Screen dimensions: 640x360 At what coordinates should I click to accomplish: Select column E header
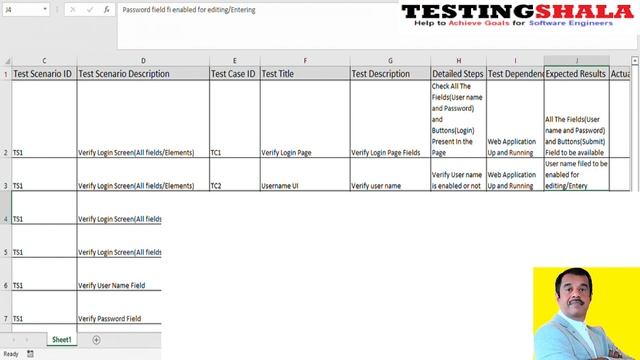[235, 61]
